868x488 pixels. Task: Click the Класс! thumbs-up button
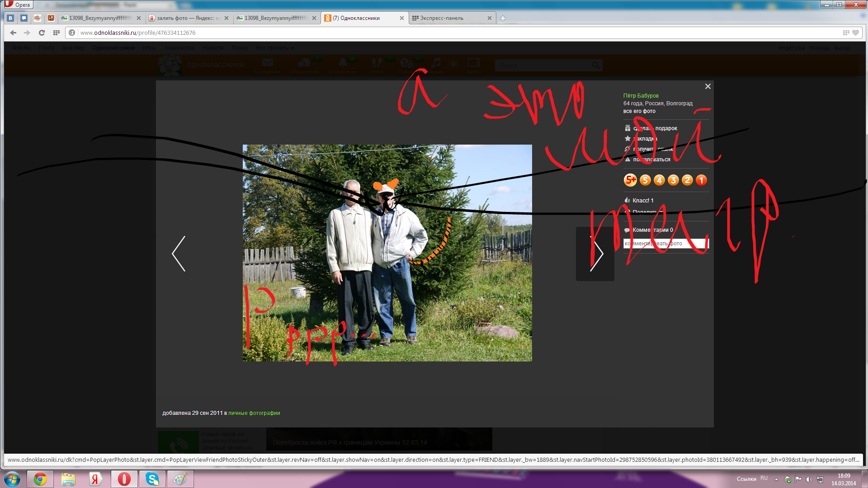[x=639, y=201]
